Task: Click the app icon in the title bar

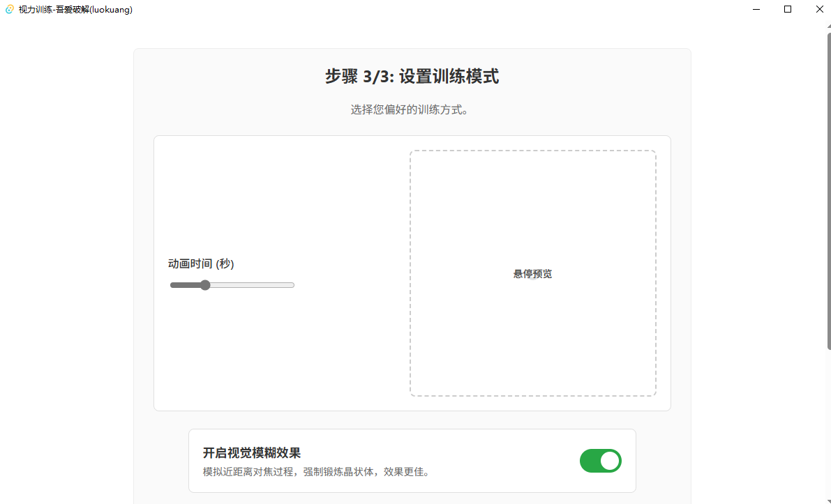Action: [x=10, y=10]
